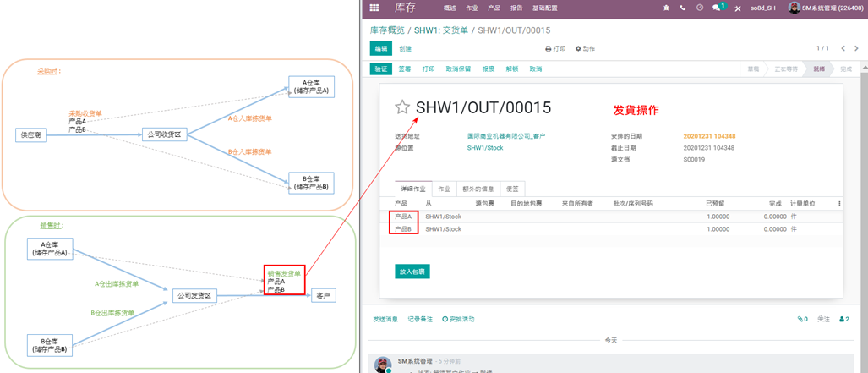Click the attachments paperclip counter
The width and height of the screenshot is (868, 373).
coord(802,320)
